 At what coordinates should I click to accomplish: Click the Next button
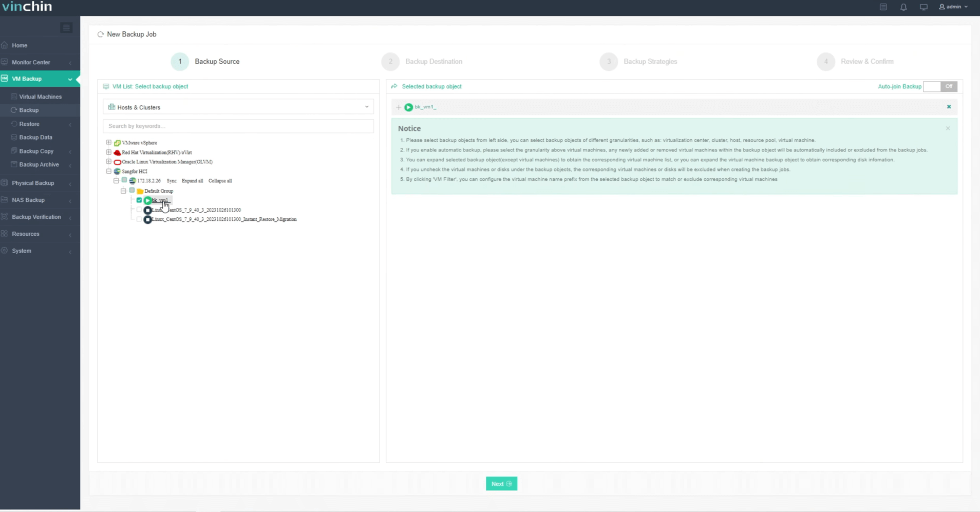[x=501, y=484]
